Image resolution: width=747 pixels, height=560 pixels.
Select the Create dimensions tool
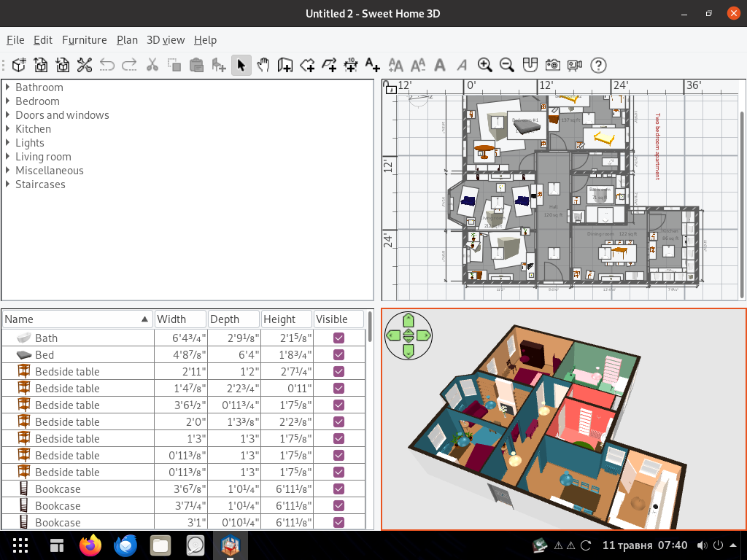[351, 65]
